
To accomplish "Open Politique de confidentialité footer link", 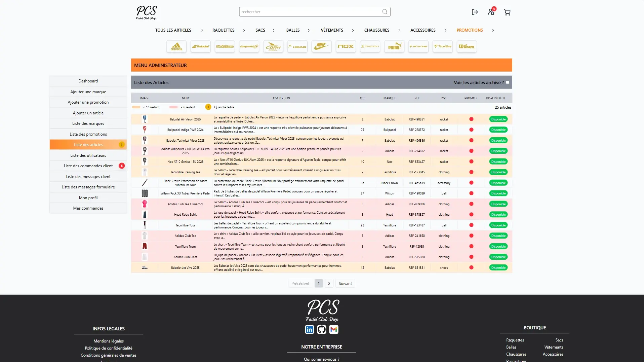I will pos(109,348).
